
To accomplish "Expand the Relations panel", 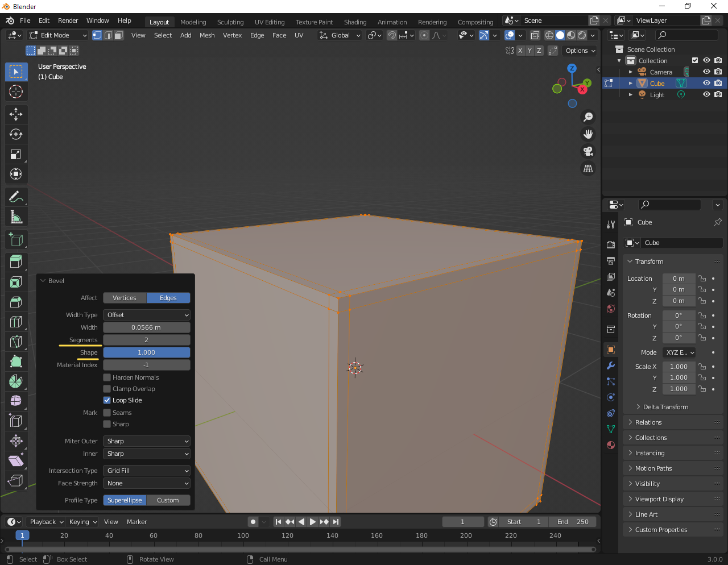I will pyautogui.click(x=648, y=422).
